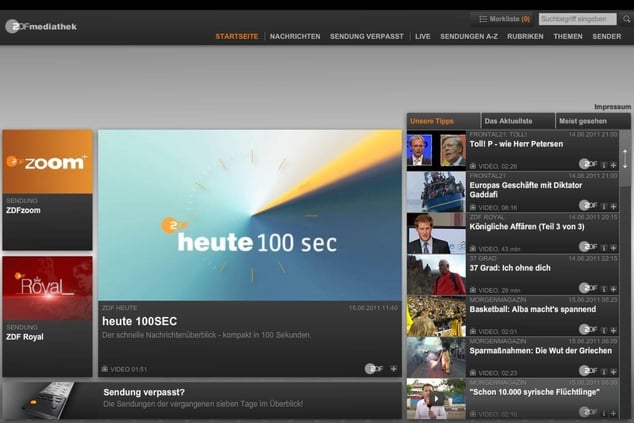Click the ZDFmediathek logo

[41, 26]
